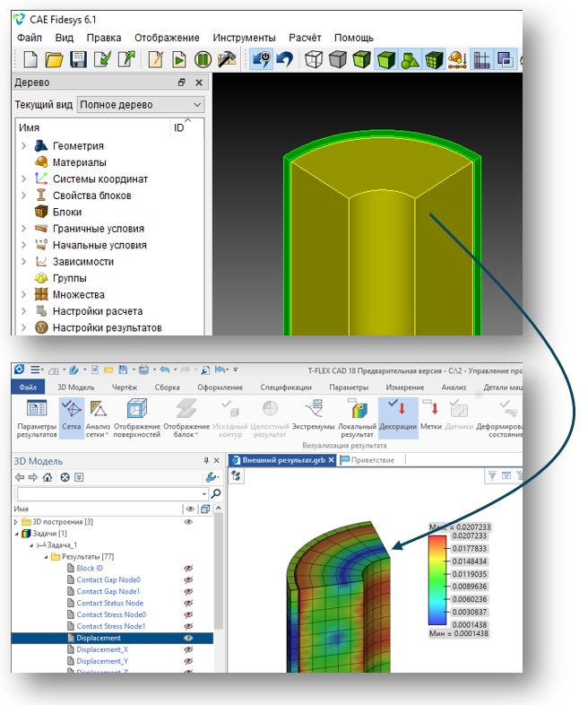Select the Материалы tree item

click(80, 162)
